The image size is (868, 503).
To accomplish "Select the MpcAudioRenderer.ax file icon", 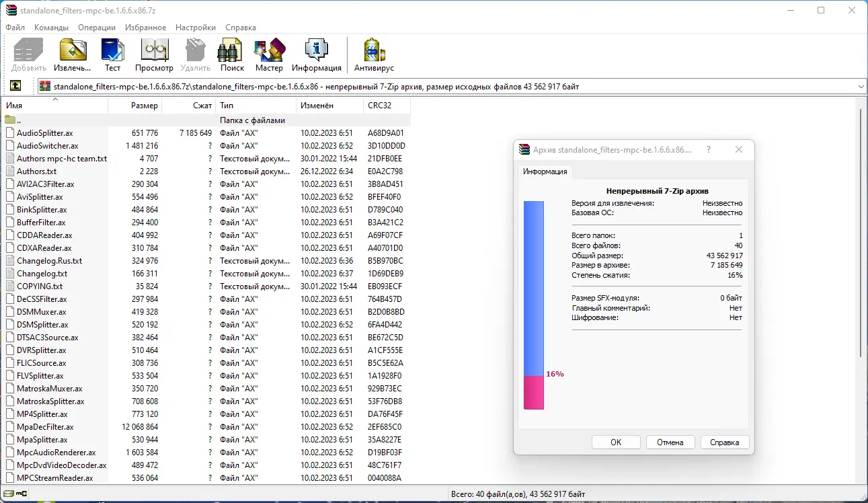I will tap(10, 452).
